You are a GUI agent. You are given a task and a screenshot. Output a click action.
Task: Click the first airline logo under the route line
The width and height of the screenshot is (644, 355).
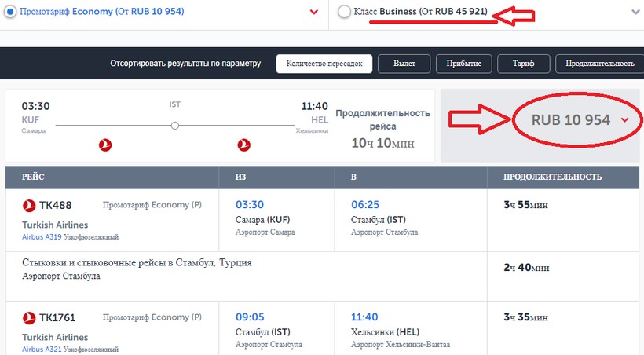(106, 144)
